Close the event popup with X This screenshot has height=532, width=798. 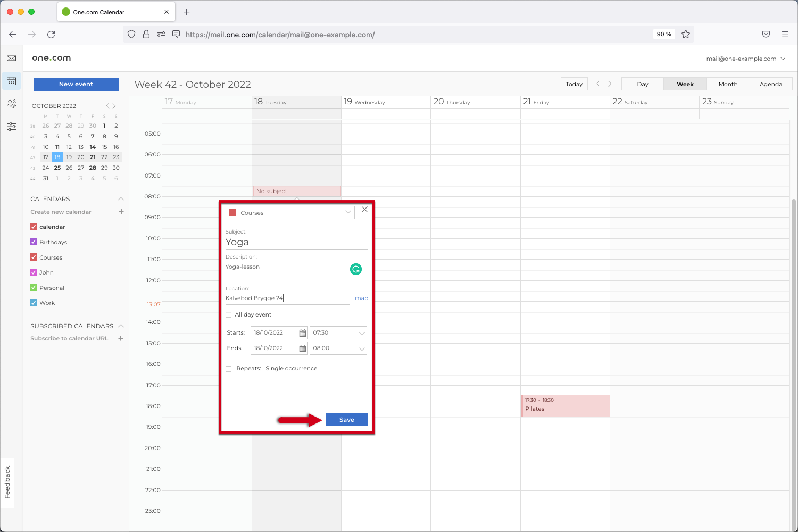pos(364,210)
